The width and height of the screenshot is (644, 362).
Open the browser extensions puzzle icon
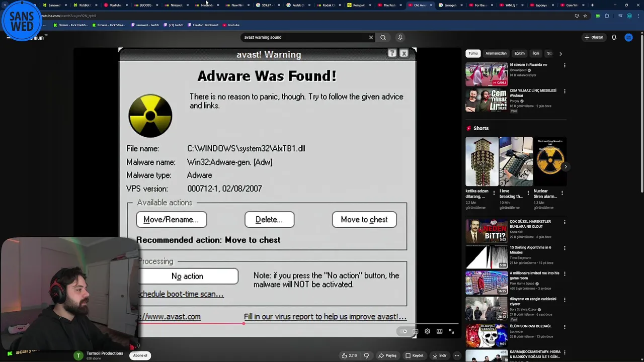607,16
